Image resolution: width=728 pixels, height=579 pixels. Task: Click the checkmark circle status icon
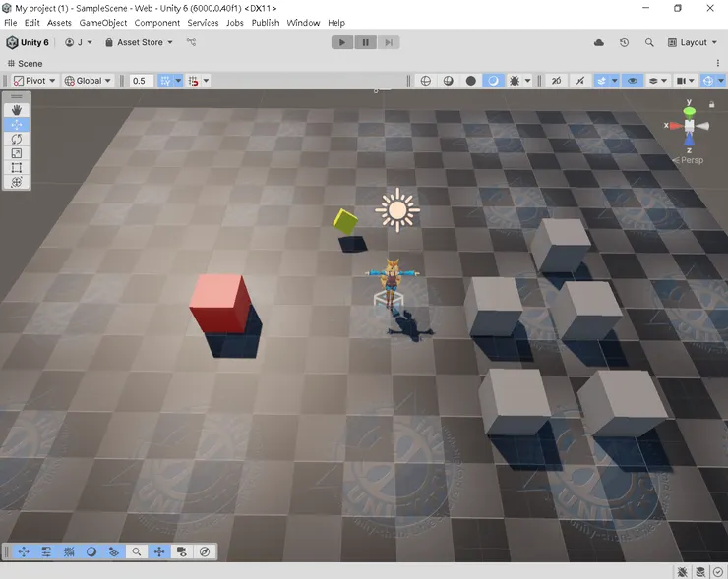tap(718, 571)
